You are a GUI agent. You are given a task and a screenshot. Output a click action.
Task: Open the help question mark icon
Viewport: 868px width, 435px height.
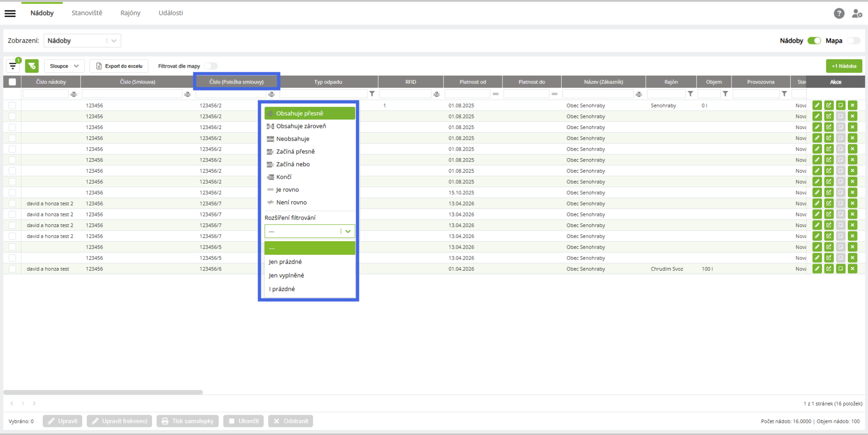click(x=839, y=13)
